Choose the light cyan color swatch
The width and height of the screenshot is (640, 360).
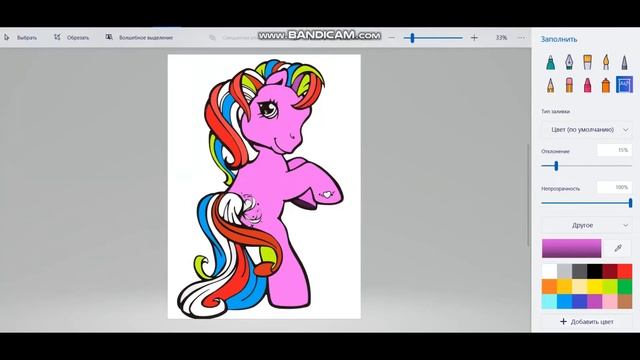point(549,302)
